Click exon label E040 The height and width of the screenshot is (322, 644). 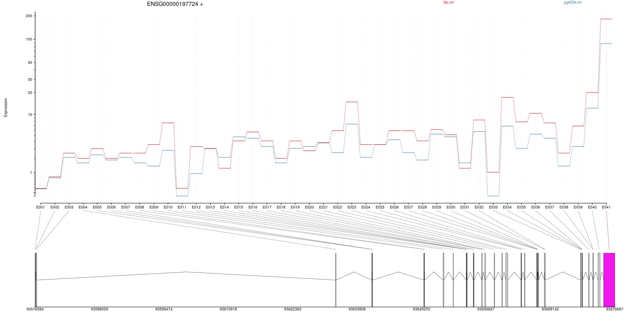[x=592, y=207]
